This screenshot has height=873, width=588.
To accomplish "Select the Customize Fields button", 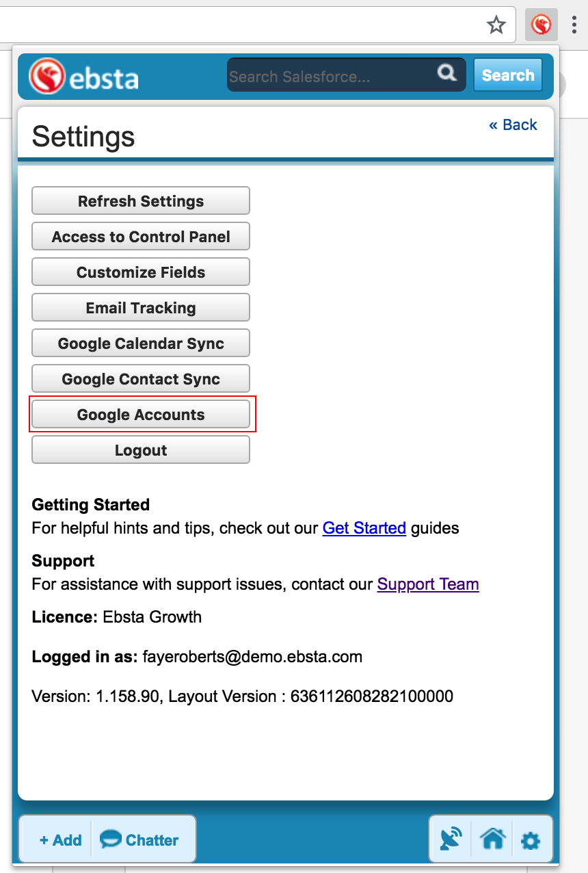I will pos(141,272).
